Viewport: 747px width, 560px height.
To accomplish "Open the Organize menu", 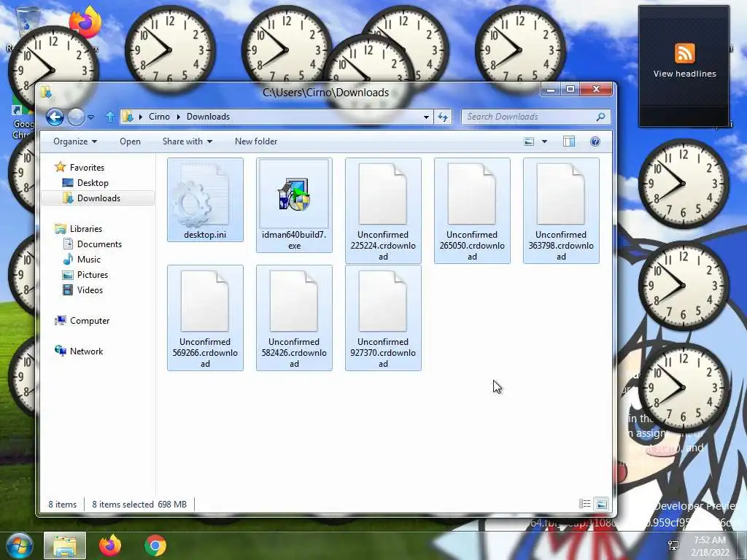I will click(75, 141).
